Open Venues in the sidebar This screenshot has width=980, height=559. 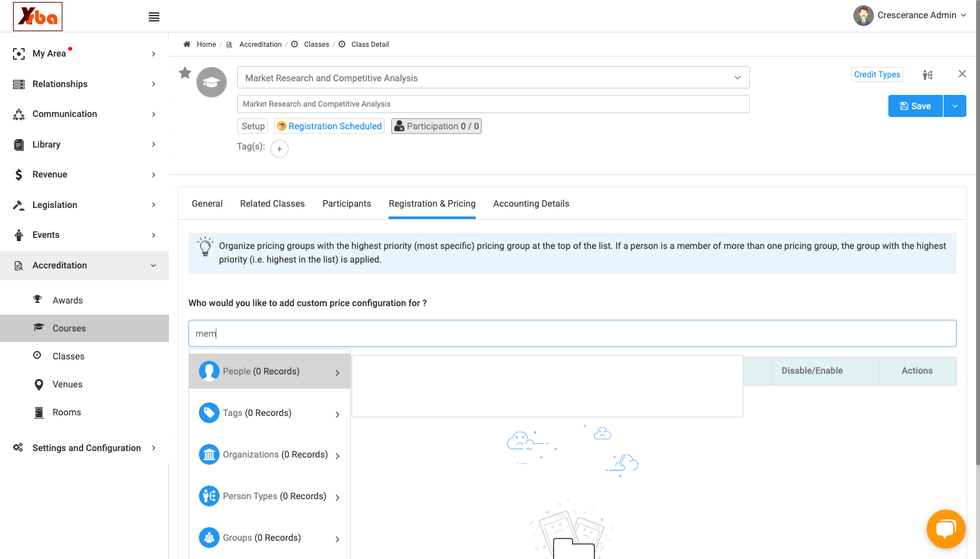coord(68,384)
